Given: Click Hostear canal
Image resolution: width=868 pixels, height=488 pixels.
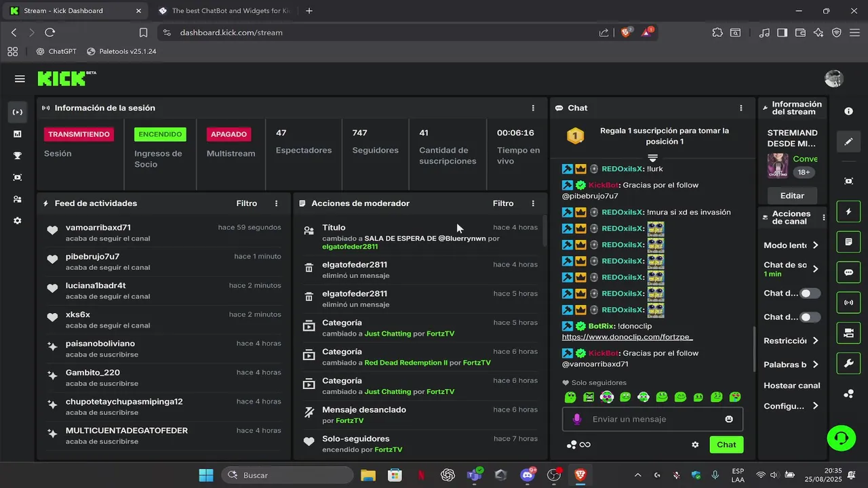Looking at the screenshot, I should tap(791, 386).
